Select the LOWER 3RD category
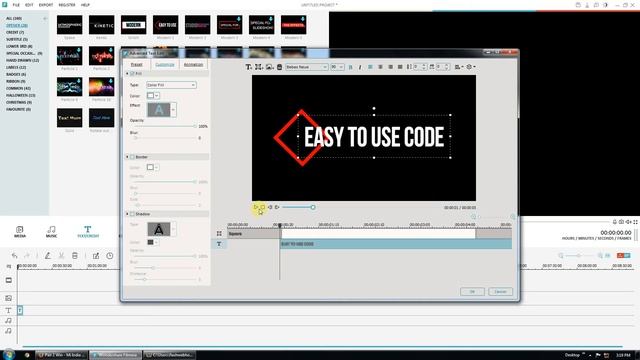 pos(19,46)
